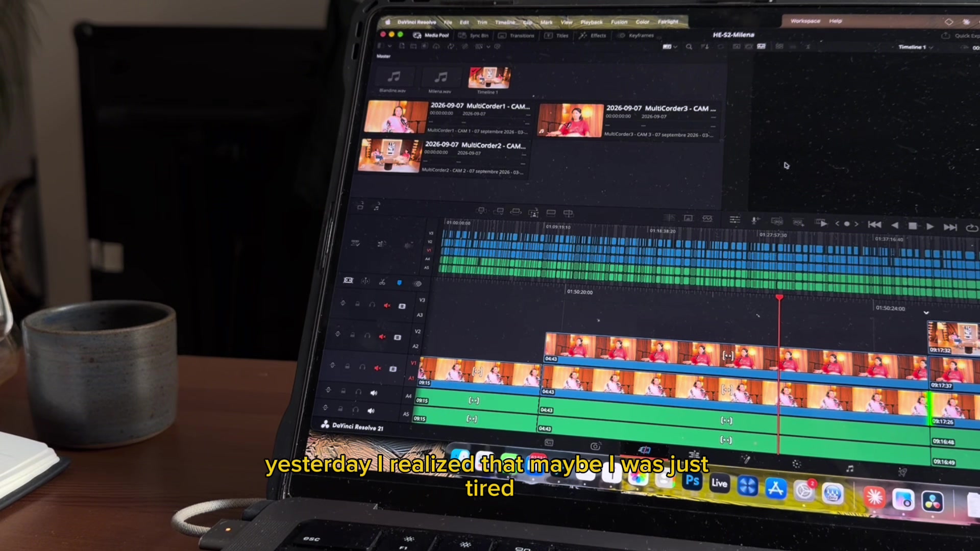
Task: Show the Effects panel
Action: click(593, 36)
